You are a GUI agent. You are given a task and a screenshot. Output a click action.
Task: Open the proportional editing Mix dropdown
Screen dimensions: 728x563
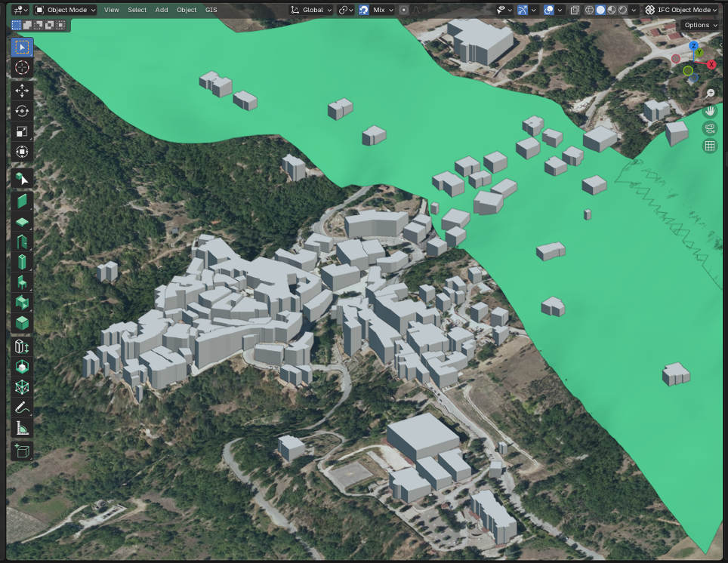click(381, 10)
